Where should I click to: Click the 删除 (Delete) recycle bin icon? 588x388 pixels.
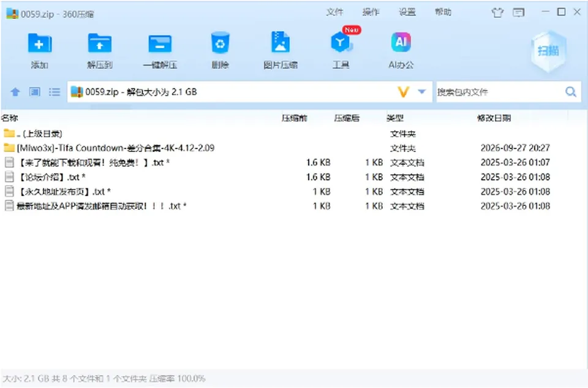coord(220,43)
